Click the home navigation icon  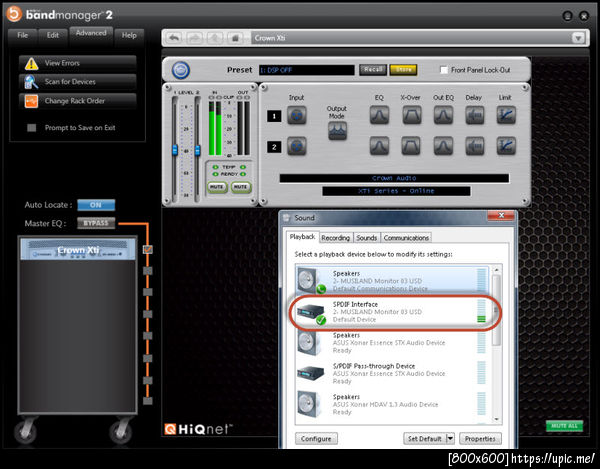point(235,38)
